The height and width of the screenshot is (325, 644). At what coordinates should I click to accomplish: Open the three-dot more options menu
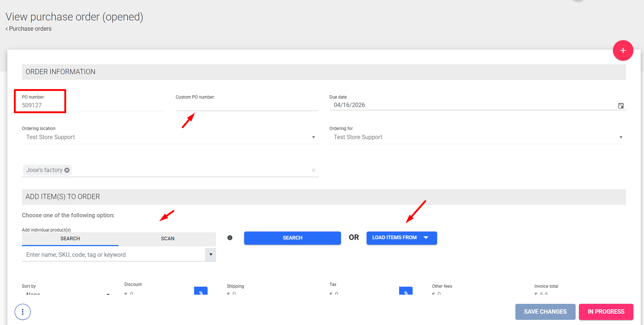point(23,312)
